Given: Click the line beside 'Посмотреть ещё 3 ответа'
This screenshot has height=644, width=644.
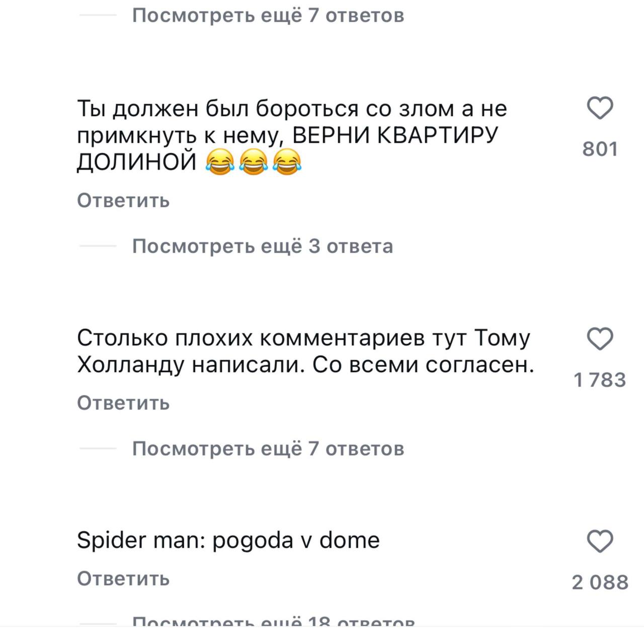Looking at the screenshot, I should coord(98,247).
